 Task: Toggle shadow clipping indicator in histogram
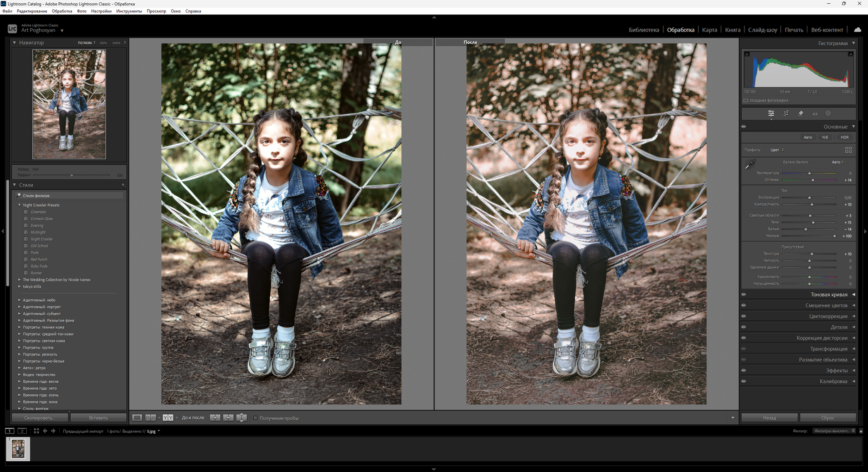click(x=747, y=54)
